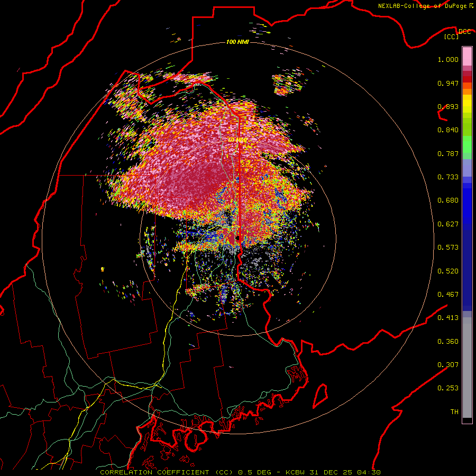Click the 0.413 legend value
This screenshot has width=476, height=476.
pos(448,318)
